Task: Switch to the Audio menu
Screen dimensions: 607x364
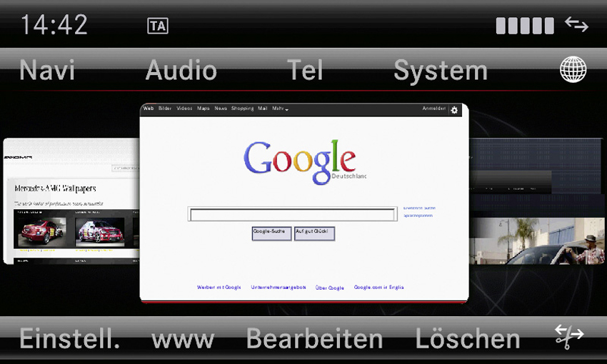Action: point(181,71)
